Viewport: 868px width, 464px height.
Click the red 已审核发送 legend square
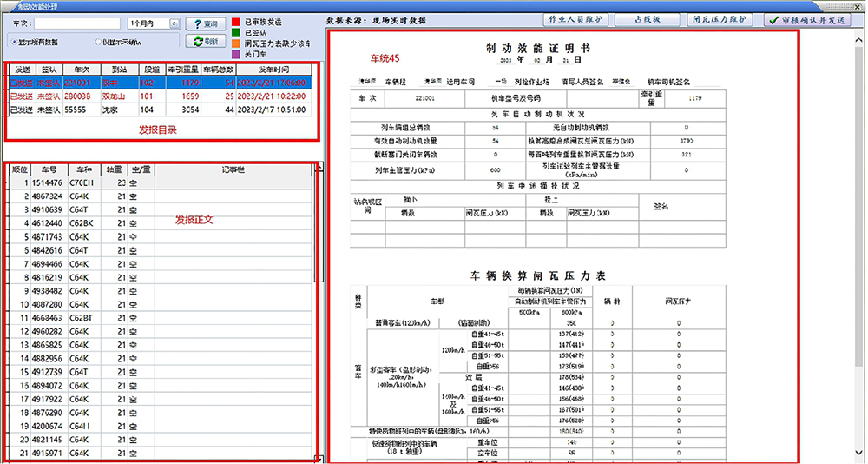[x=236, y=22]
